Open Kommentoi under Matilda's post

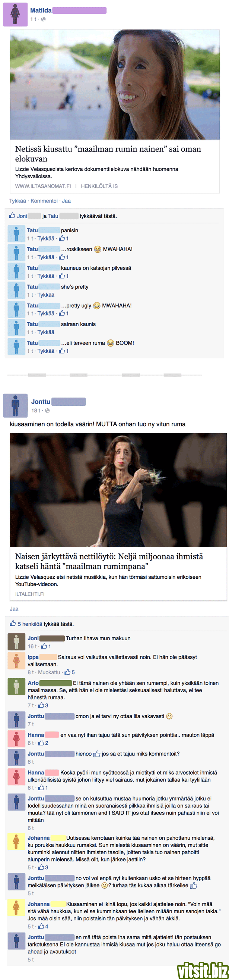click(44, 201)
